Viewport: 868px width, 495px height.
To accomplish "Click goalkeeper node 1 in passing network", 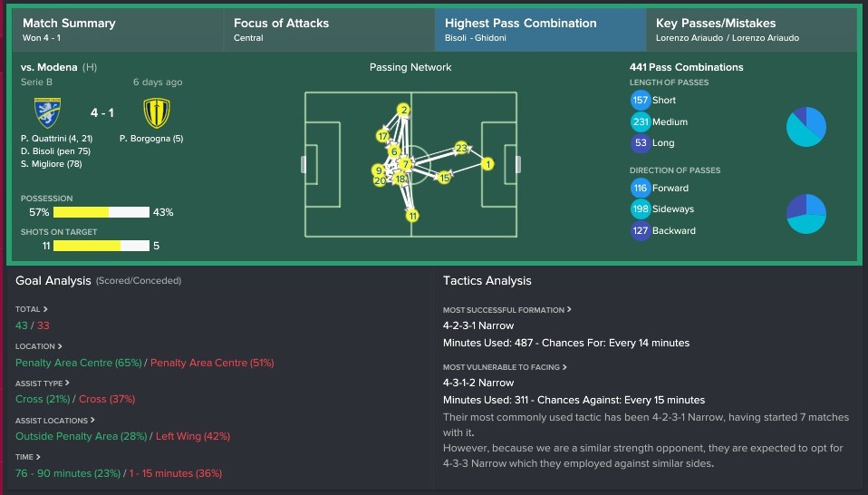I will coord(487,164).
